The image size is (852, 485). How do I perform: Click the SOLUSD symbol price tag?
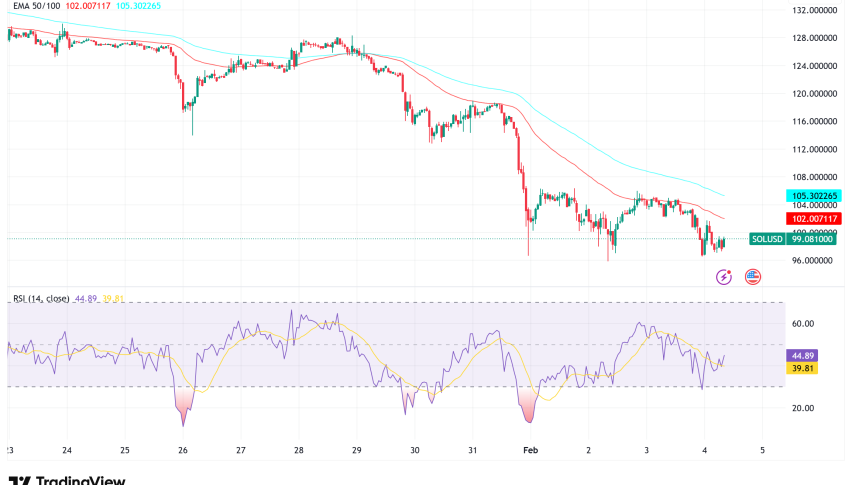(x=766, y=239)
